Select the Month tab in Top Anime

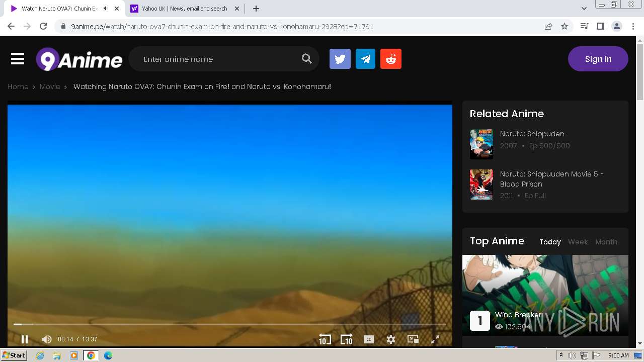[606, 242]
